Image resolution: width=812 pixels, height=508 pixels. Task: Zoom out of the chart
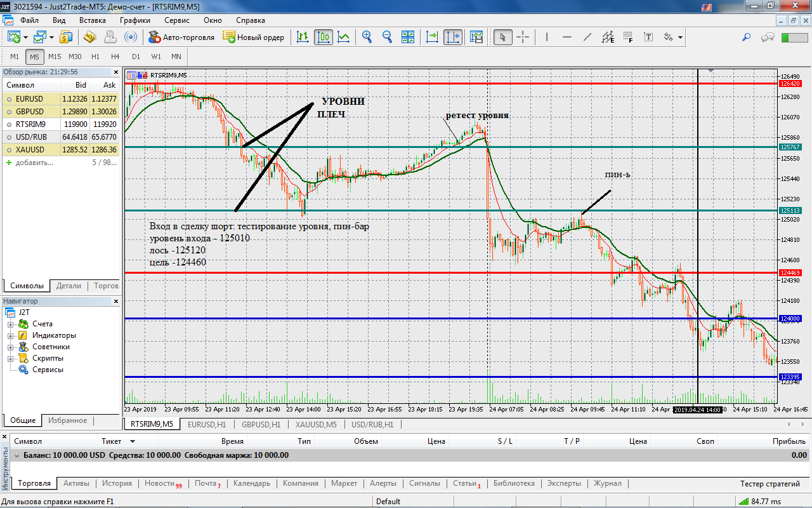click(x=387, y=37)
